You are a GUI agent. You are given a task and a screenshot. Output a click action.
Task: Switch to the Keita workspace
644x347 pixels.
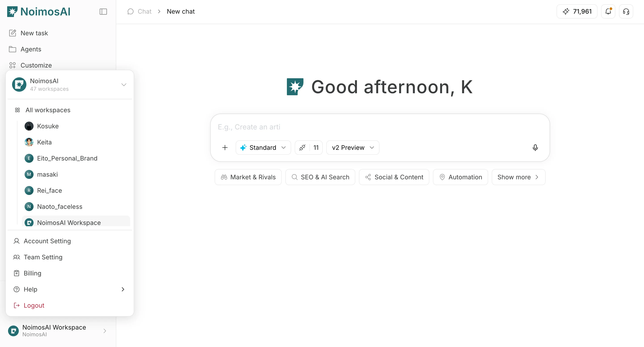click(76, 142)
